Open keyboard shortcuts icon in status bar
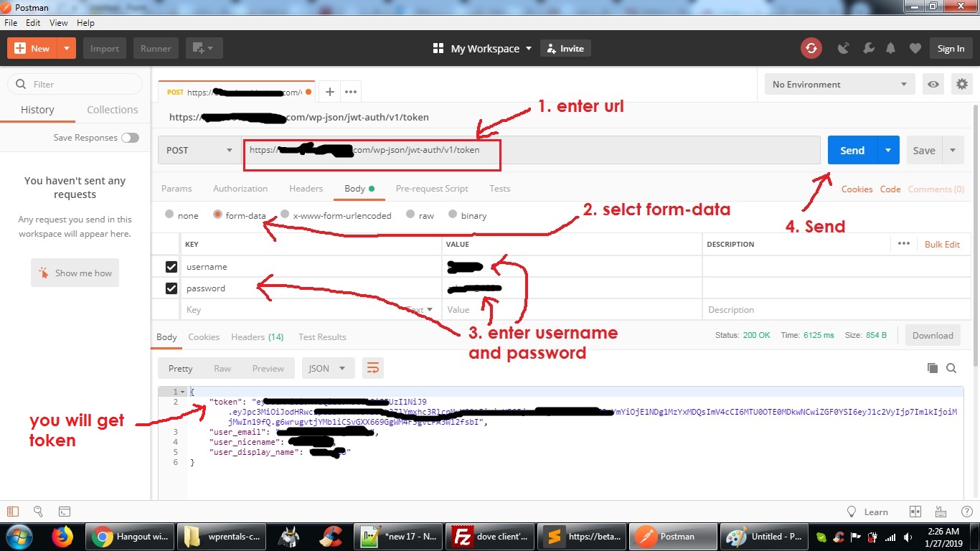 (941, 512)
